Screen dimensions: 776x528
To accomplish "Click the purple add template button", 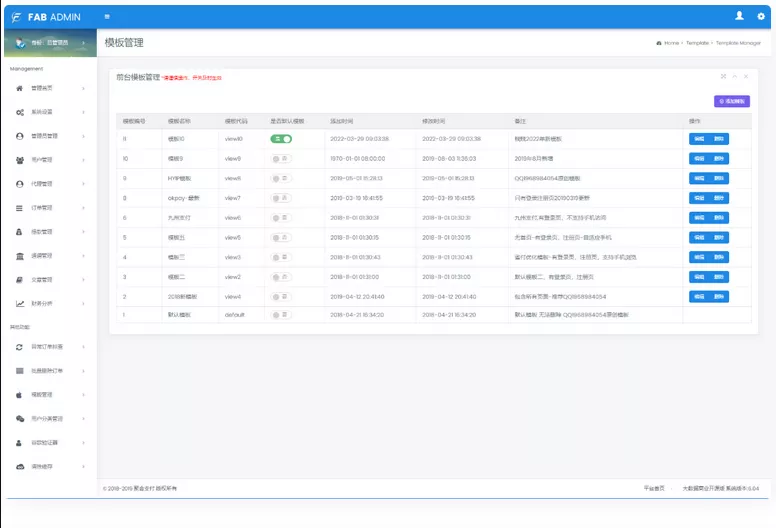I will point(732,101).
